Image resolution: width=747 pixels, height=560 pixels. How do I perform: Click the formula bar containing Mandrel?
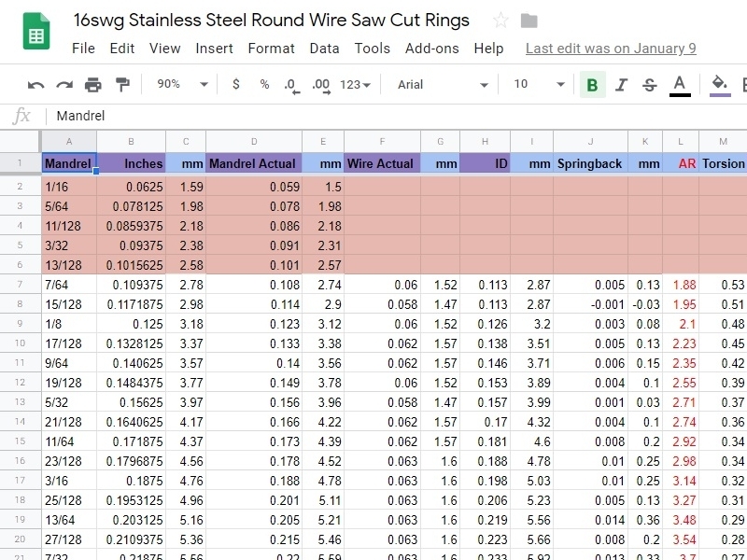[x=373, y=116]
